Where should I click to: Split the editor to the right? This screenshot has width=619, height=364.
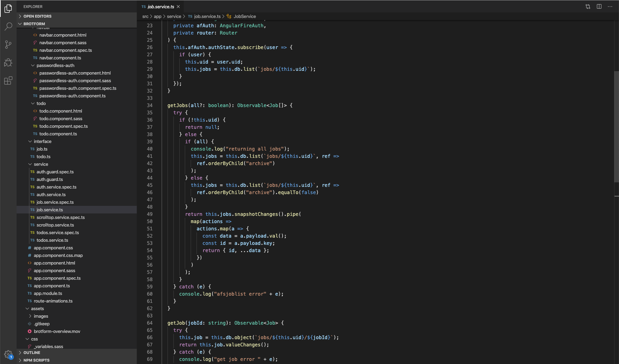pos(599,7)
